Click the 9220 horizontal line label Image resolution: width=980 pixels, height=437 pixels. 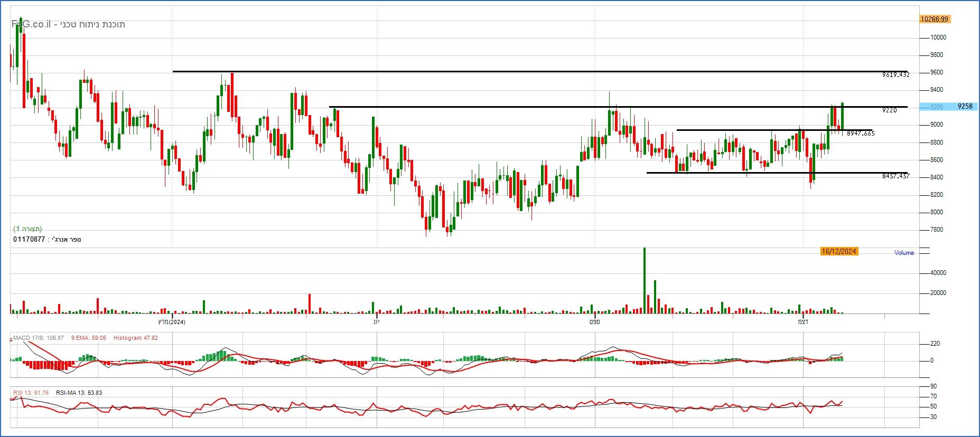pyautogui.click(x=889, y=110)
